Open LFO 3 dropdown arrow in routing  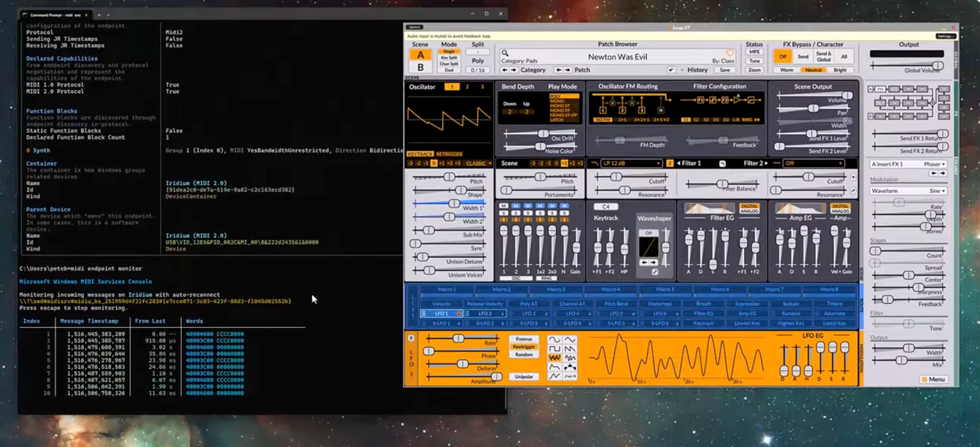tap(546, 314)
